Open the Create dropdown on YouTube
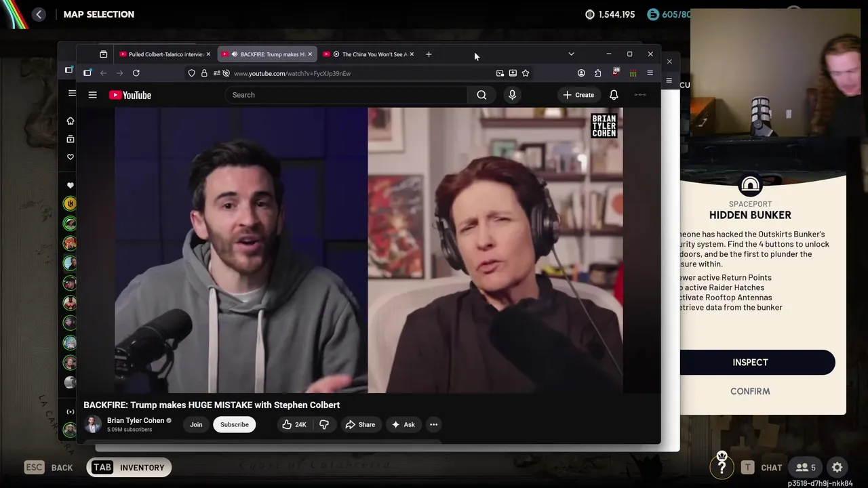Screen dimensions: 868x488 (578, 95)
